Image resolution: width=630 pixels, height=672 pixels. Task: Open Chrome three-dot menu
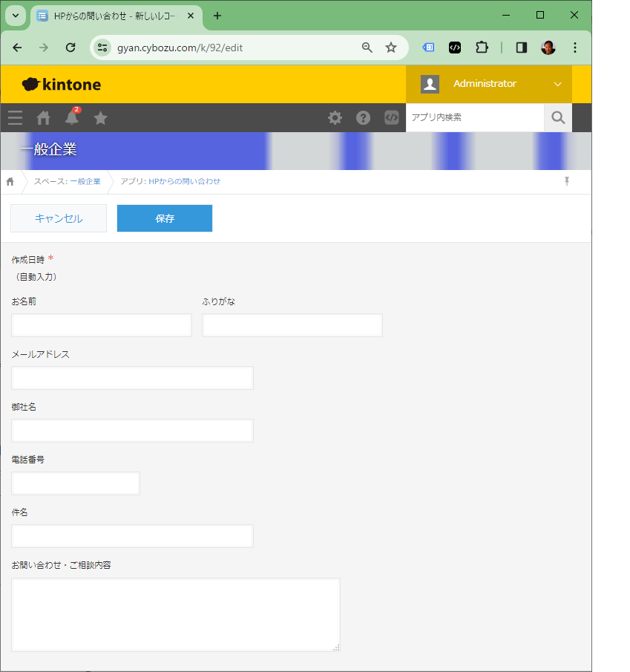pyautogui.click(x=575, y=48)
